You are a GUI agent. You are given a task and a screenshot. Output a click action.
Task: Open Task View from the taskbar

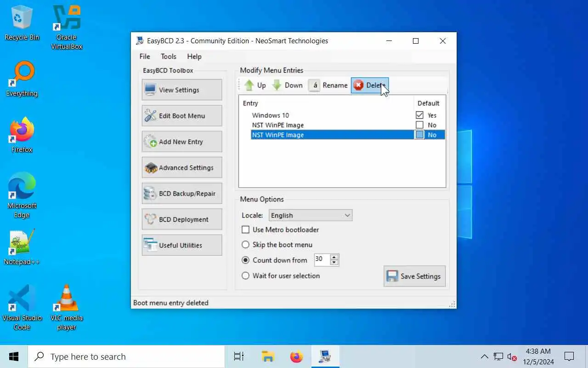point(239,356)
